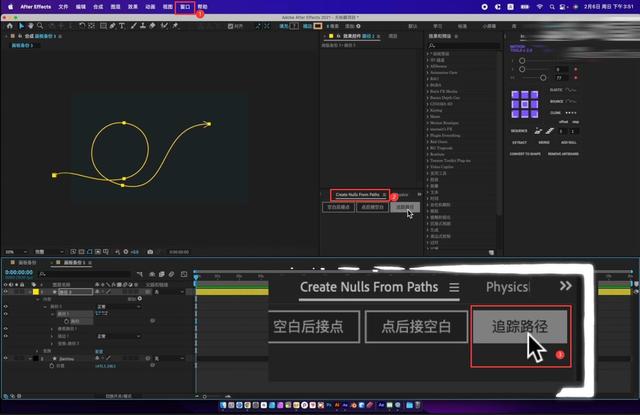Click the snapshot camera icon below viewer
The image size is (640, 415).
coord(150,252)
